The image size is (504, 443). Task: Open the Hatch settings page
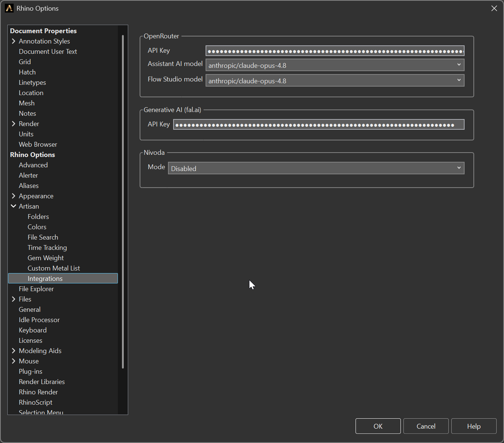tap(27, 72)
